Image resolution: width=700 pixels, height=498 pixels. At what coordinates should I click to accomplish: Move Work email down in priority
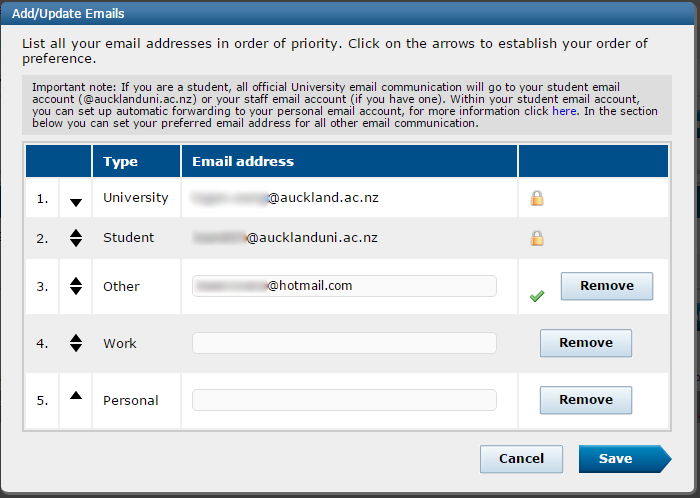pos(76,348)
